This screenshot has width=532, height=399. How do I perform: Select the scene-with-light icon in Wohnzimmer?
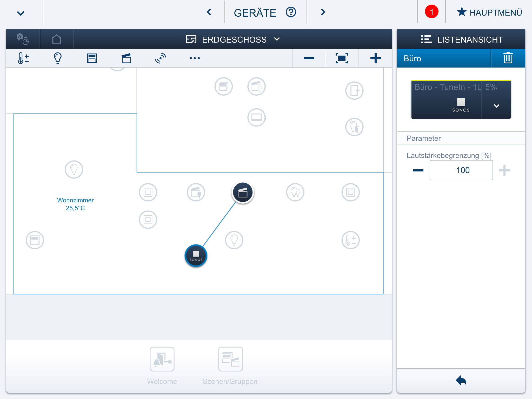tap(196, 192)
